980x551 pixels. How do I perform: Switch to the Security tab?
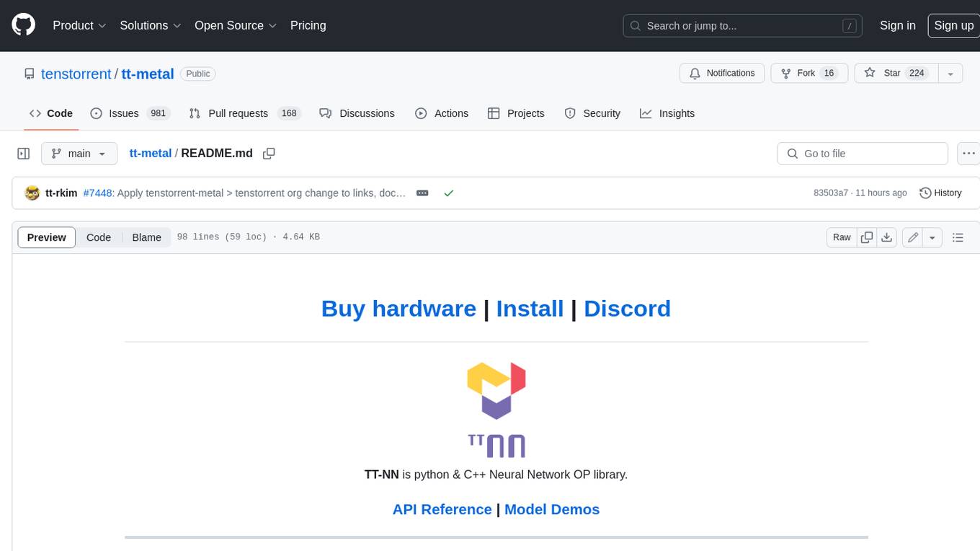(x=592, y=113)
